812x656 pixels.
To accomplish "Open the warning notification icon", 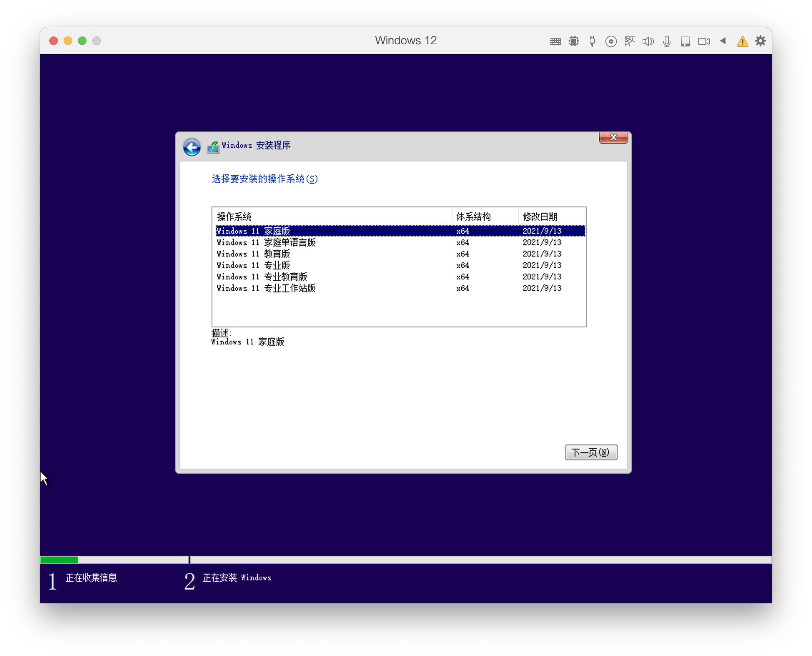I will pos(742,41).
